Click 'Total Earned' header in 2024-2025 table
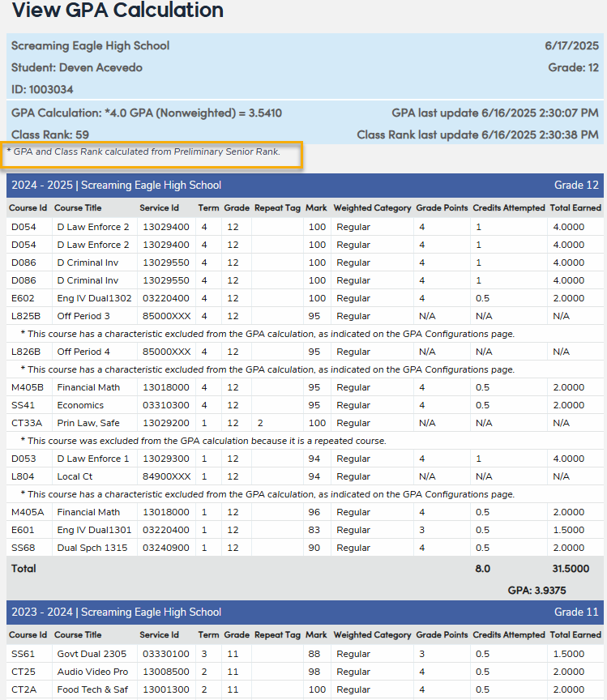This screenshot has height=700, width=607. [x=575, y=208]
